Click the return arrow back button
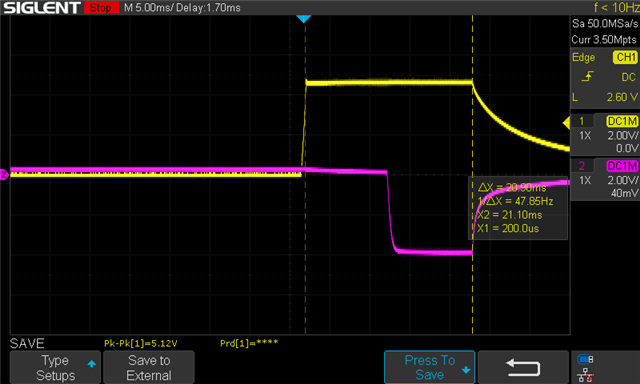 tap(523, 367)
